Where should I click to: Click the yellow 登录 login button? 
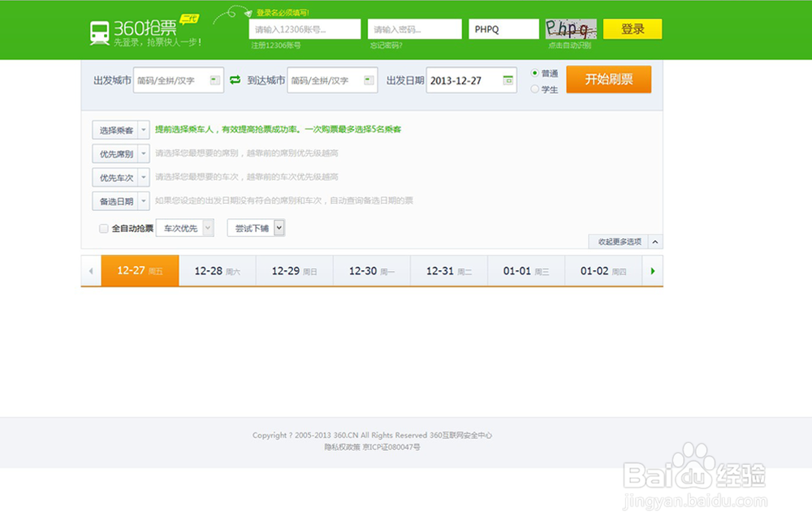[633, 28]
